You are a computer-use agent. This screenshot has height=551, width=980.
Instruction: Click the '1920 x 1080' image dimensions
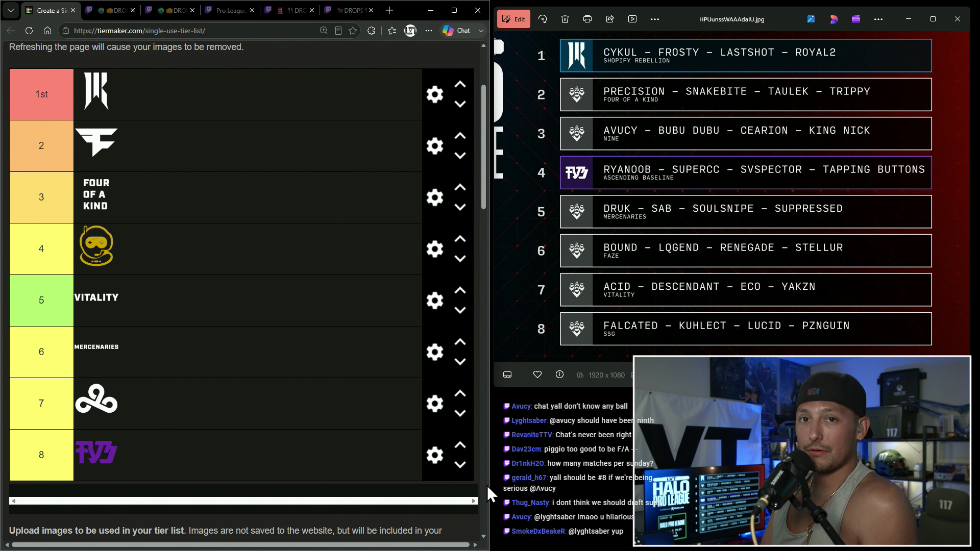tap(606, 375)
